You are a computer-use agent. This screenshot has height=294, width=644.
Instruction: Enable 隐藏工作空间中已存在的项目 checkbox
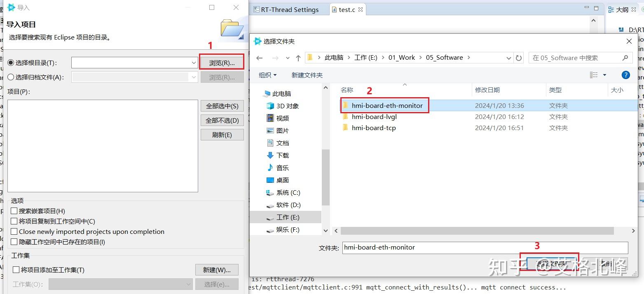[14, 242]
